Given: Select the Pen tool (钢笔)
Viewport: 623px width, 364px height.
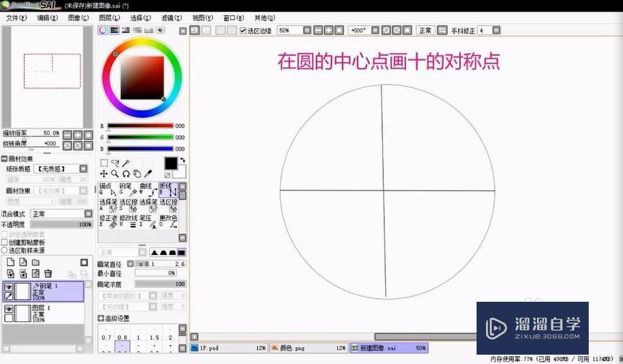Looking at the screenshot, I should [129, 189].
